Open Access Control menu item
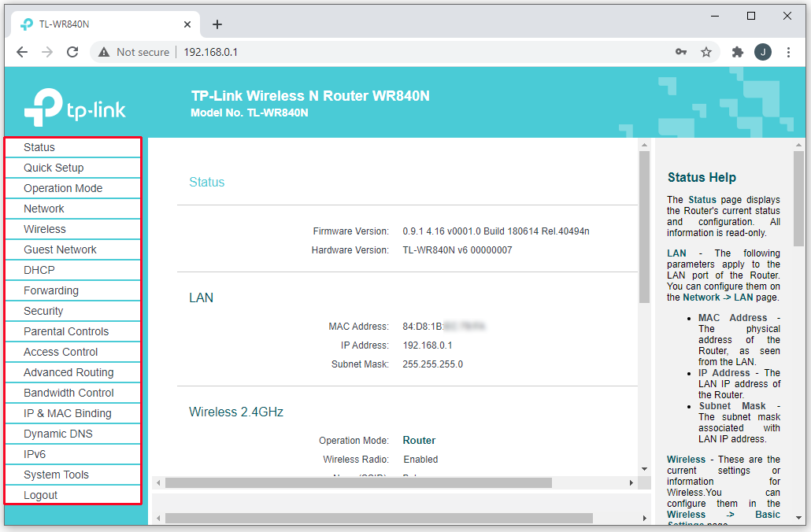811x532 pixels. (x=73, y=352)
